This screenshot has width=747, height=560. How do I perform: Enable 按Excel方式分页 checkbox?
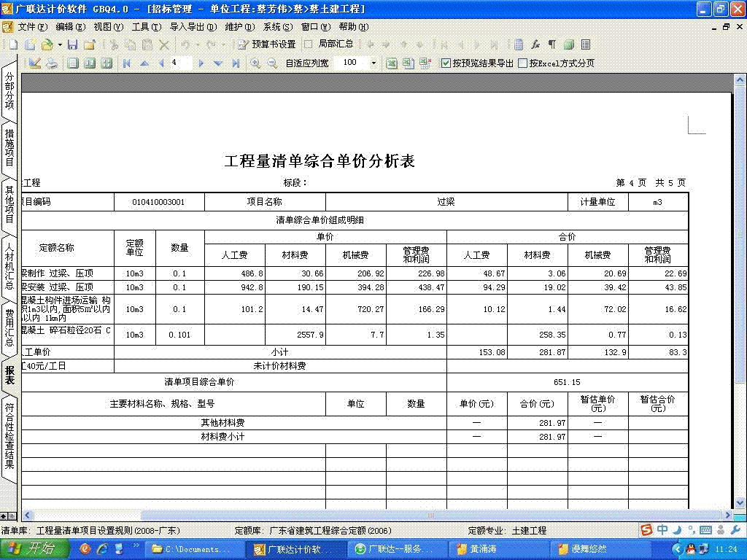click(x=523, y=63)
